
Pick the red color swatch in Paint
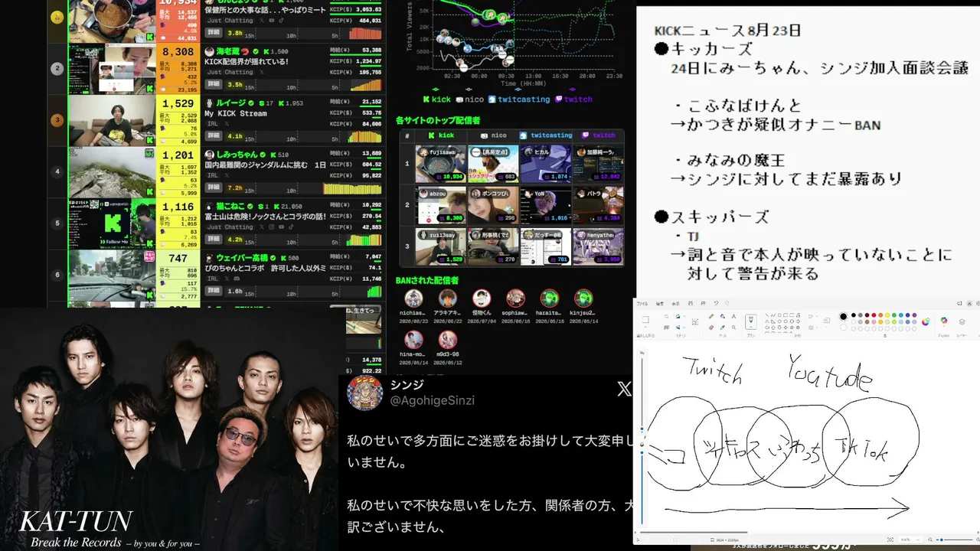[875, 316]
